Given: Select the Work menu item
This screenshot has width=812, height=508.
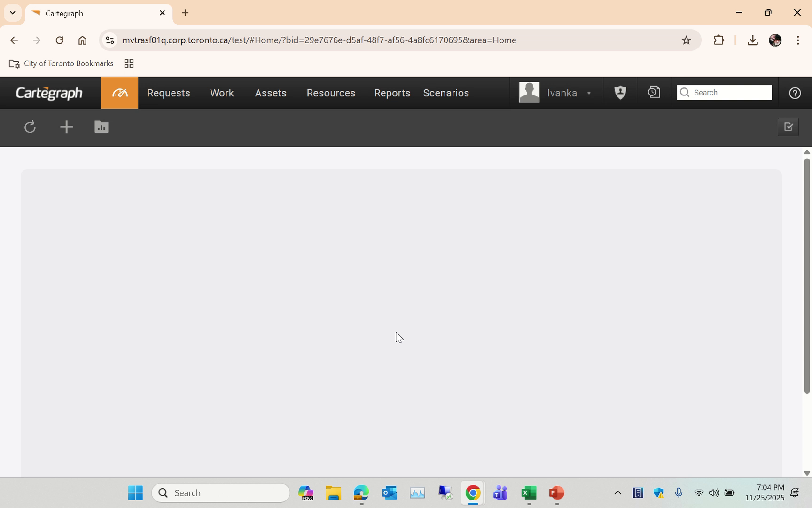Looking at the screenshot, I should click(221, 93).
